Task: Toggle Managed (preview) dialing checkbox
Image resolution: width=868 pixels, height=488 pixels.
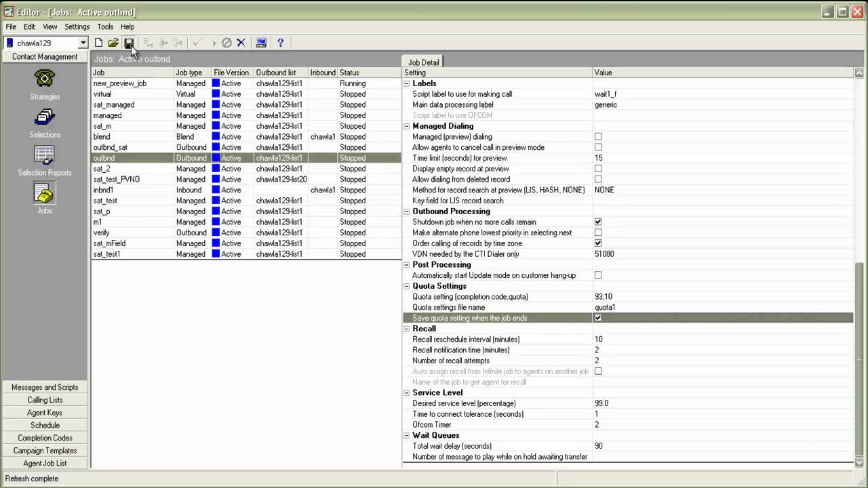Action: (x=598, y=137)
